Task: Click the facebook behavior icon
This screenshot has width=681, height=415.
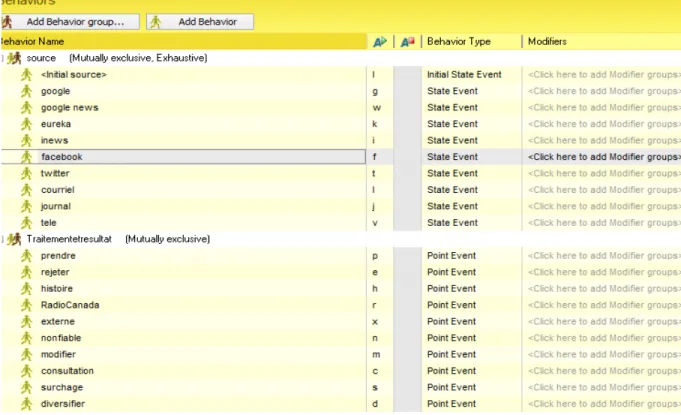Action: [26, 157]
